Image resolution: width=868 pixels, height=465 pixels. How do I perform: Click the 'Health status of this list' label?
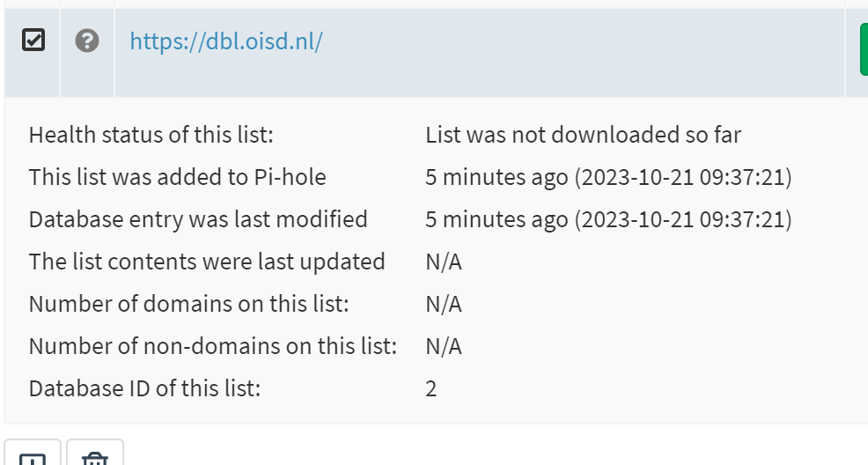tap(151, 136)
